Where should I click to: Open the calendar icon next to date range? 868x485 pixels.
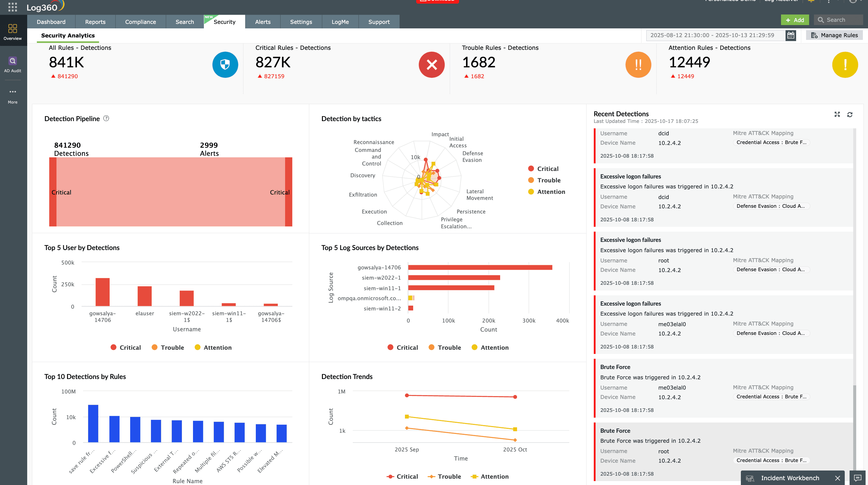(791, 35)
